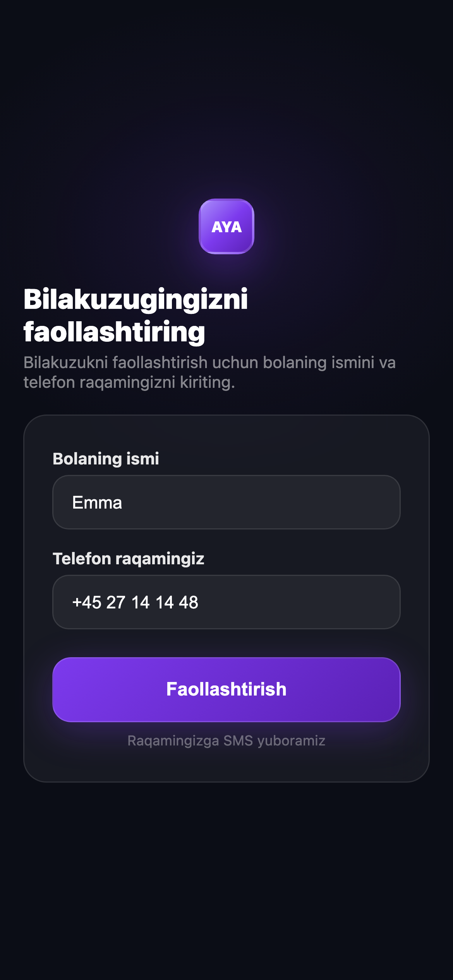Click the Telefon raqamingiz label
Screen dimensions: 453x980
point(129,559)
